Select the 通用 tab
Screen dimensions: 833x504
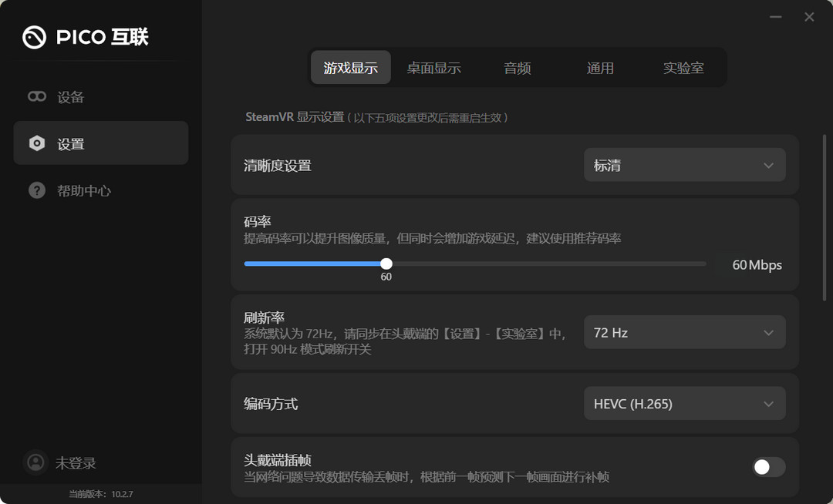coord(601,68)
